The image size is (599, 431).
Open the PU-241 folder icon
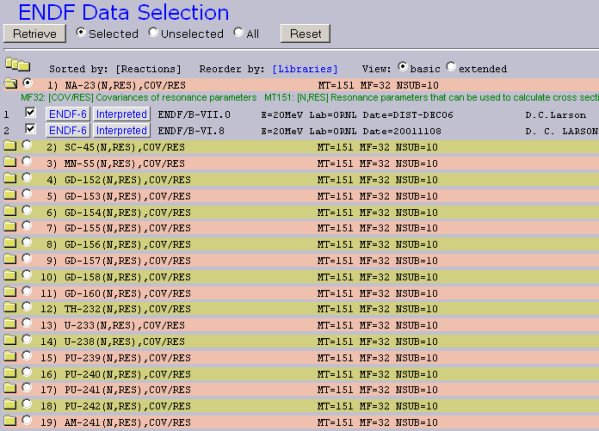point(10,389)
